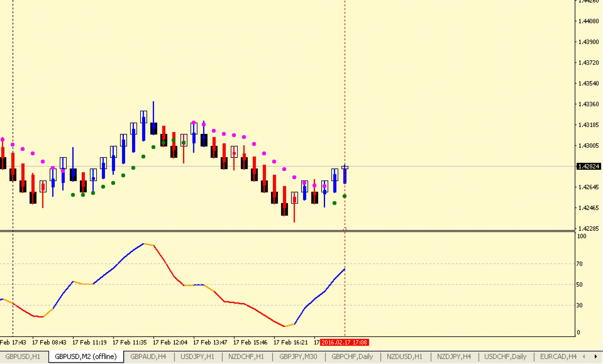The image size is (603, 364).
Task: Switch to the USDCHF,Daily tab
Action: [505, 357]
